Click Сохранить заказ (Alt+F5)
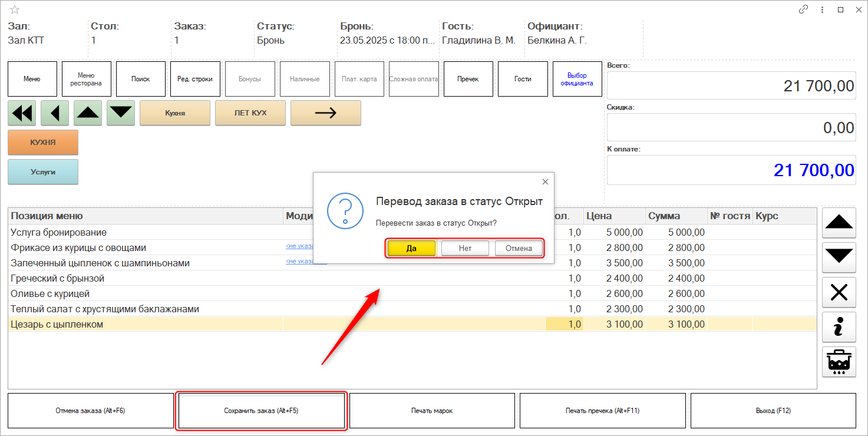This screenshot has width=868, height=436. (x=261, y=411)
